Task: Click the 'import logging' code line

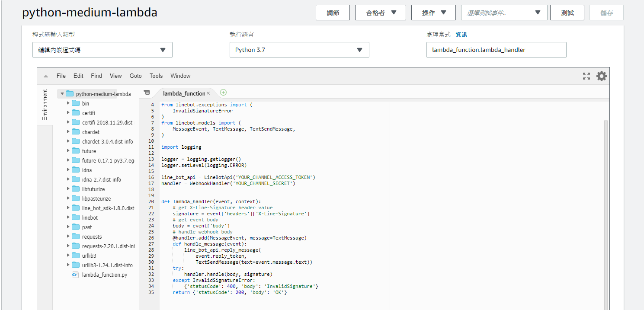Action: [181, 147]
